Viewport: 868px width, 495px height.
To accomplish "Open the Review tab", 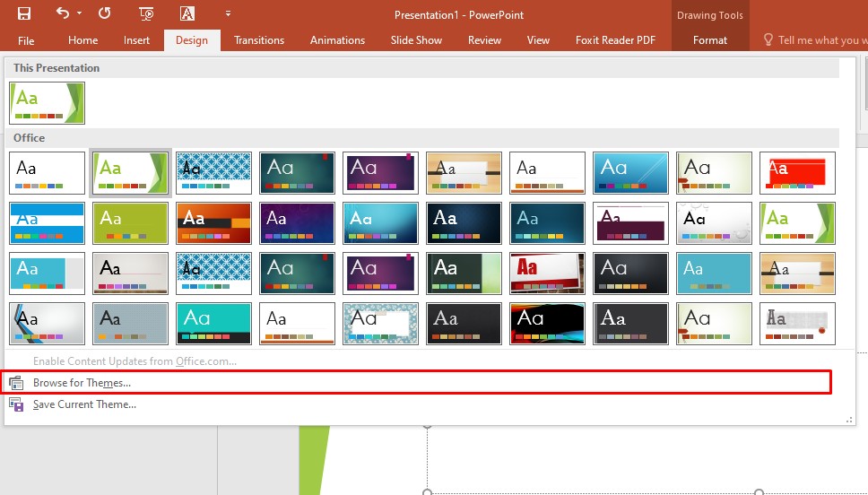I will [484, 40].
